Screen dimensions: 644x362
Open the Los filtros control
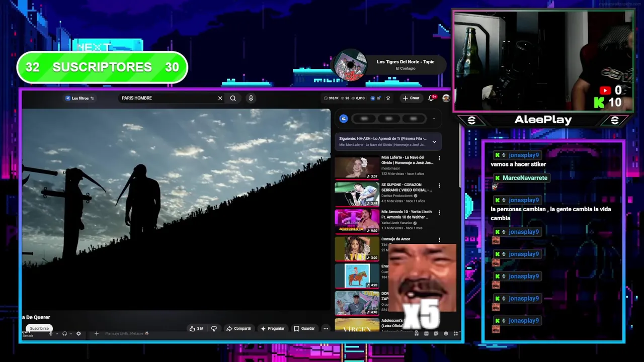tap(79, 98)
